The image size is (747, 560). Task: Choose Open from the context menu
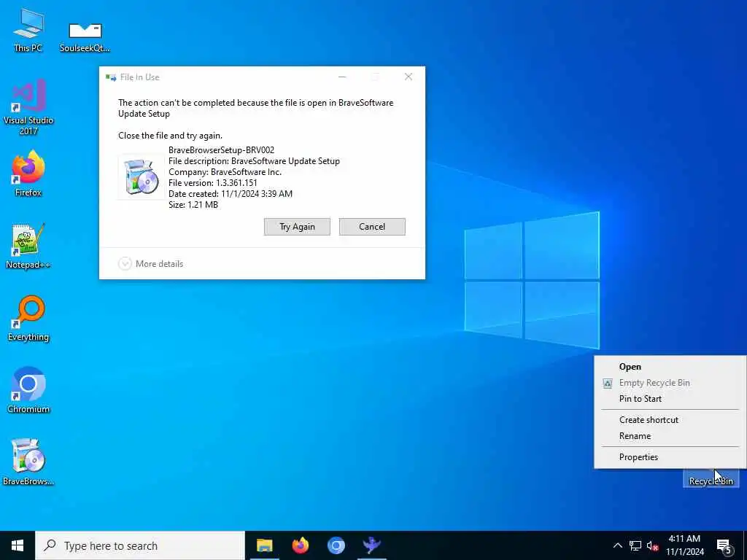click(670, 367)
